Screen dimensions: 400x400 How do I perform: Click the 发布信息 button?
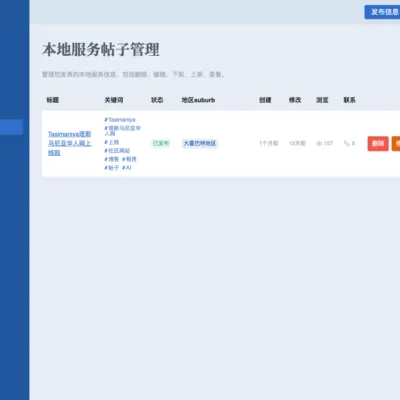click(x=382, y=12)
